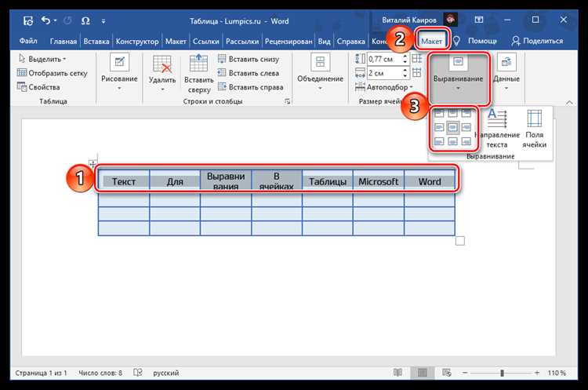588x390 pixels.
Task: Click the zoom slider handle in status bar
Action: point(502,373)
